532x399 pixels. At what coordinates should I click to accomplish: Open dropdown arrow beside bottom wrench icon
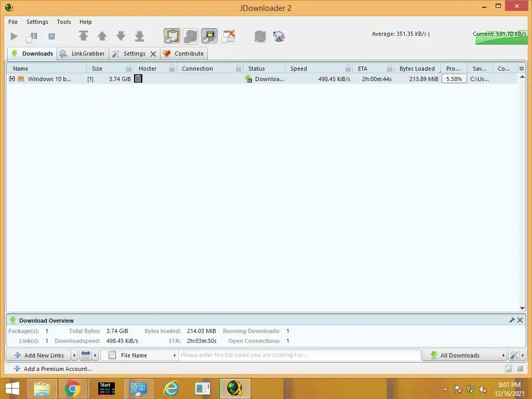[523, 355]
